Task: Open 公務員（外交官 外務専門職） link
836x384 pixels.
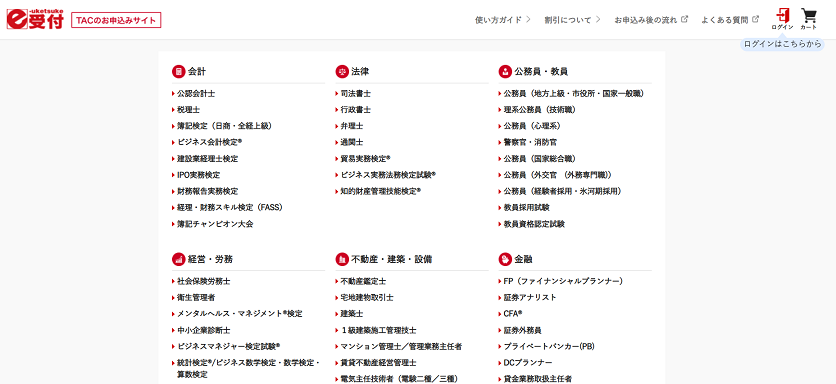Action: (x=558, y=175)
